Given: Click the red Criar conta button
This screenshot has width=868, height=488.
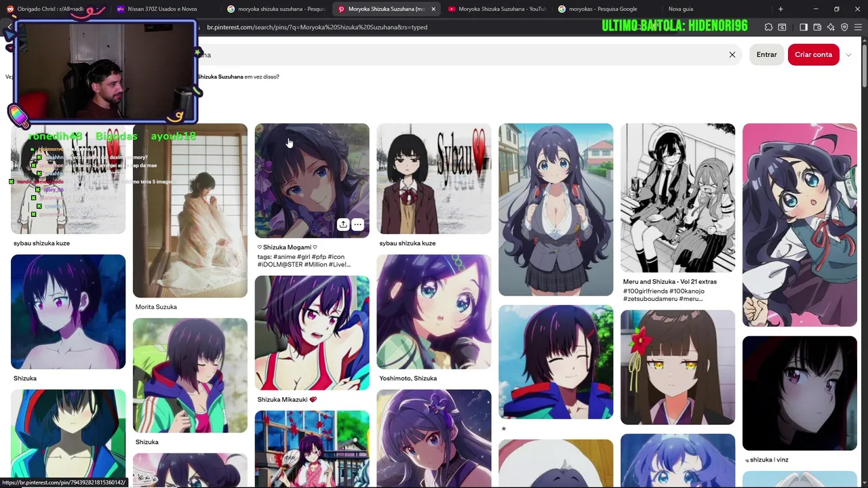Looking at the screenshot, I should click(x=813, y=54).
